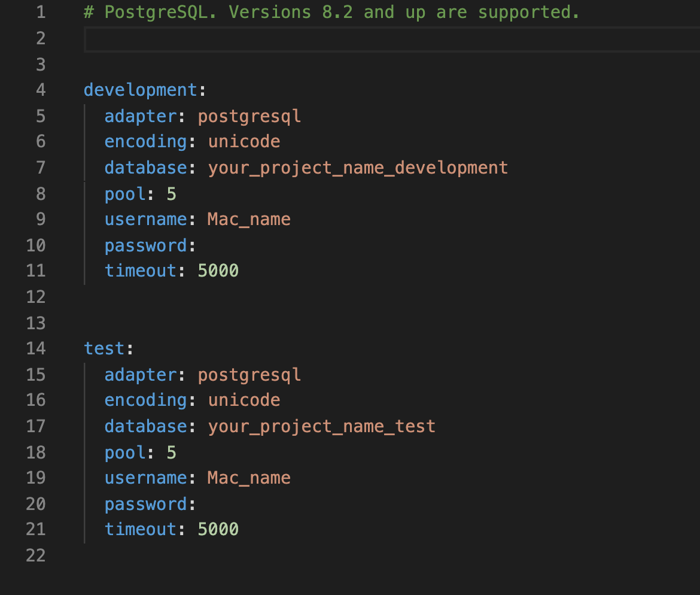
Task: Click 'timeout' key on line 11
Action: [141, 271]
